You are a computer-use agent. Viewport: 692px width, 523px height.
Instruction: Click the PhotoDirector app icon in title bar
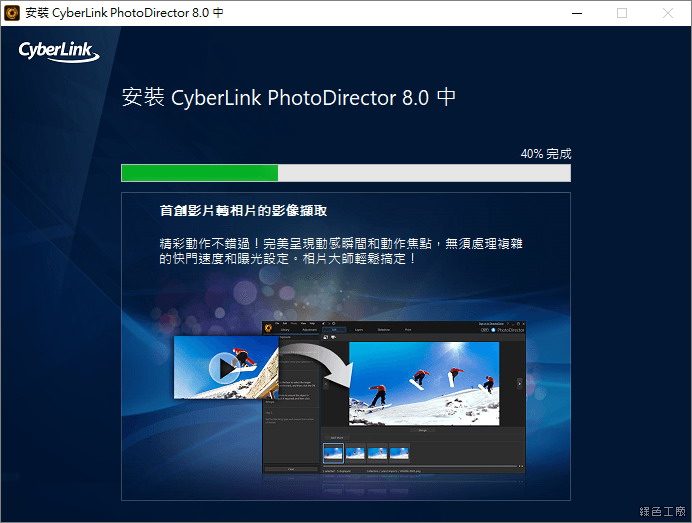point(12,13)
